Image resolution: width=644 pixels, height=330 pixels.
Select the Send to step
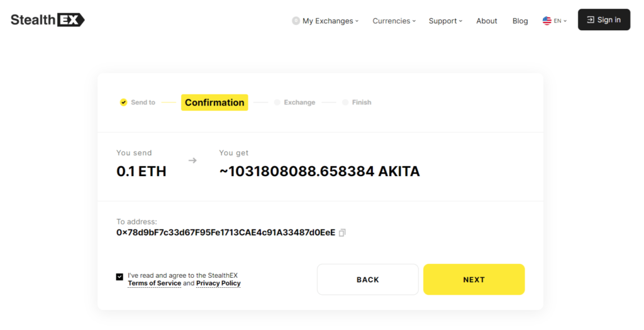[x=143, y=102]
